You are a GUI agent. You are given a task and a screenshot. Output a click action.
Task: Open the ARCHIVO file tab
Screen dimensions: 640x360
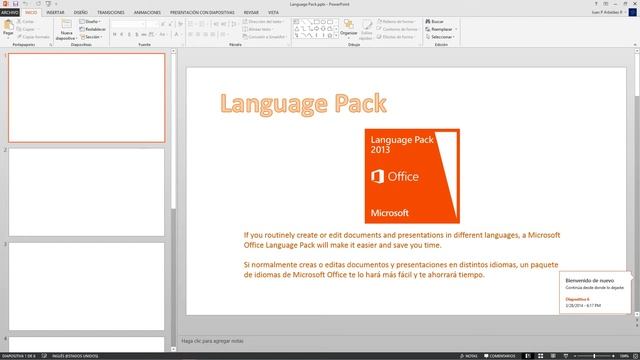click(x=10, y=13)
